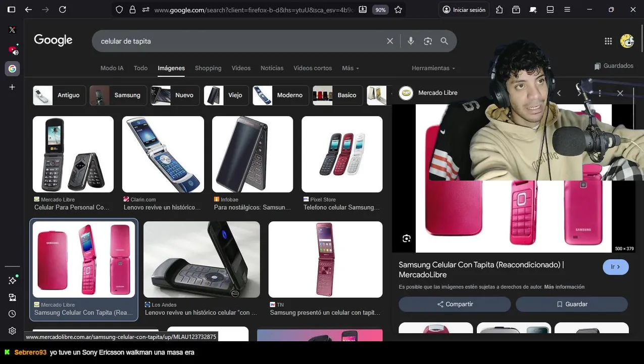Show previous image in preview panel

pyautogui.click(x=559, y=93)
